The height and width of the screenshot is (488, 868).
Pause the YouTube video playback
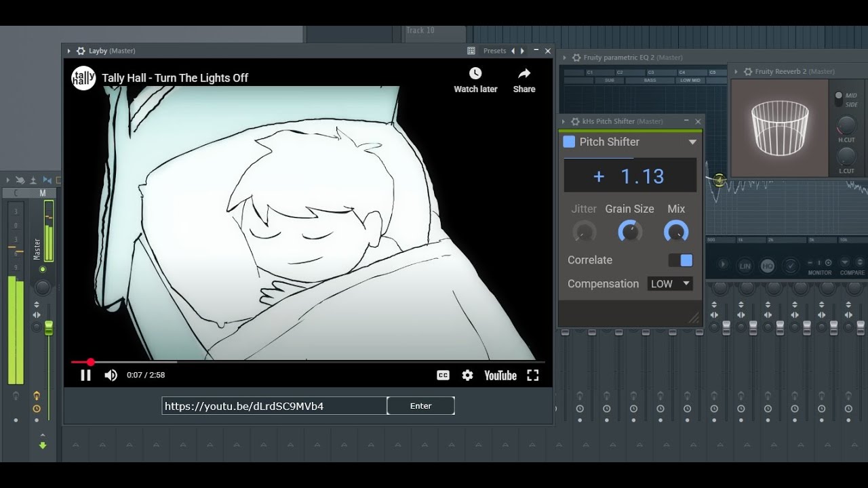click(x=85, y=375)
